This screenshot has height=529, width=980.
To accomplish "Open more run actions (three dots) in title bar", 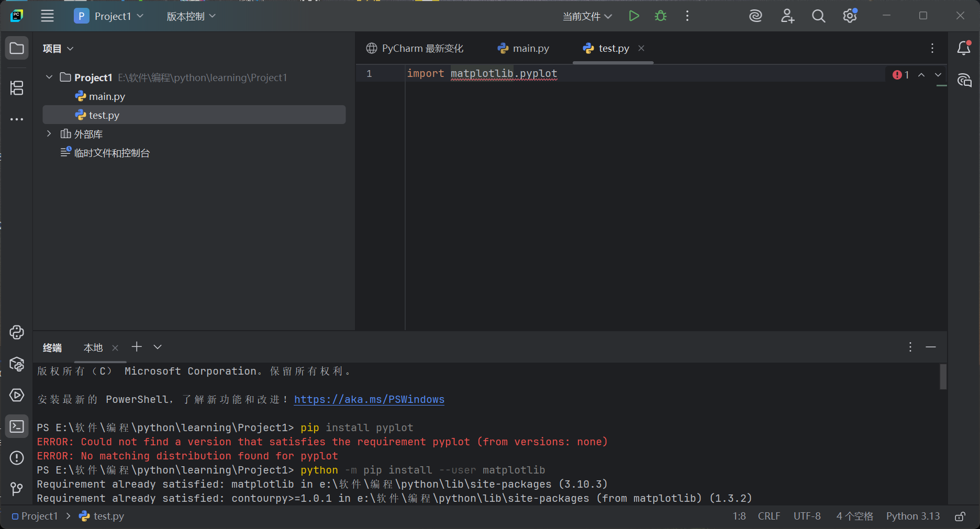I will click(x=687, y=16).
